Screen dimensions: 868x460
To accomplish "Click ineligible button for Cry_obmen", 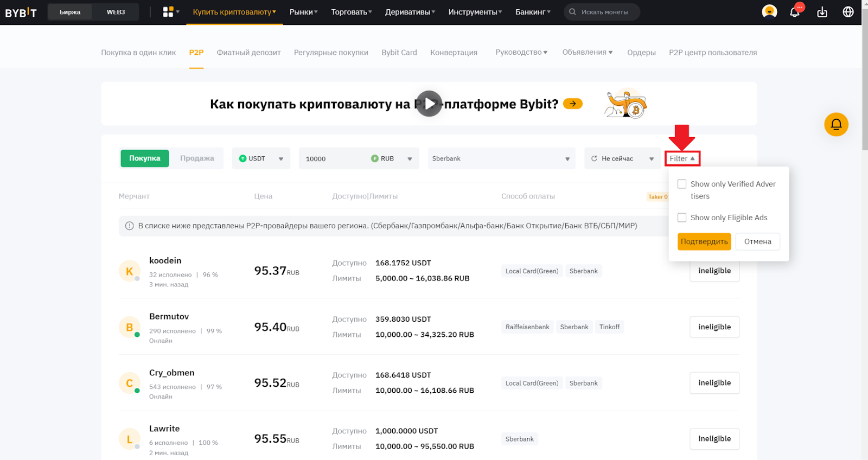I will click(714, 383).
